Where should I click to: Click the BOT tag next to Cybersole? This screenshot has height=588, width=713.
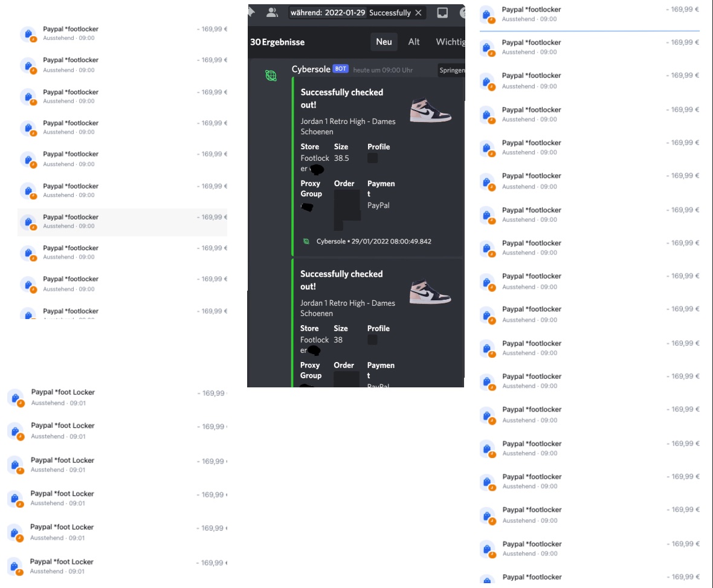(x=341, y=69)
